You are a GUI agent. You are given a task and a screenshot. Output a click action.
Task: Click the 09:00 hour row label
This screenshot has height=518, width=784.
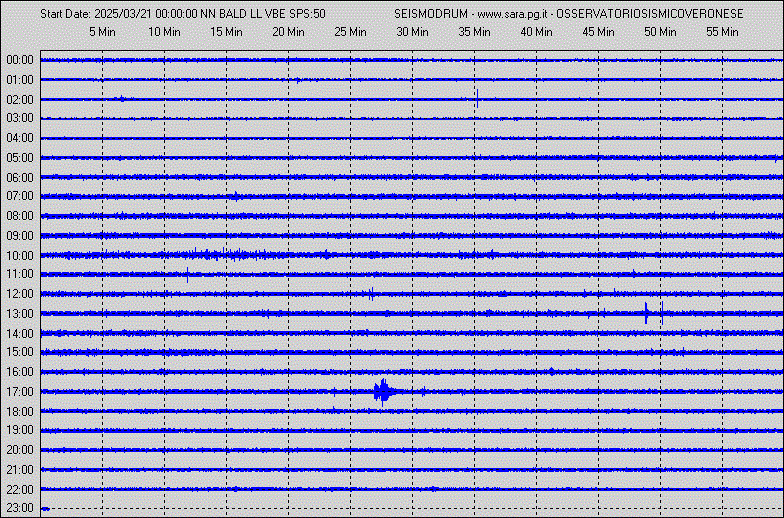coord(20,236)
